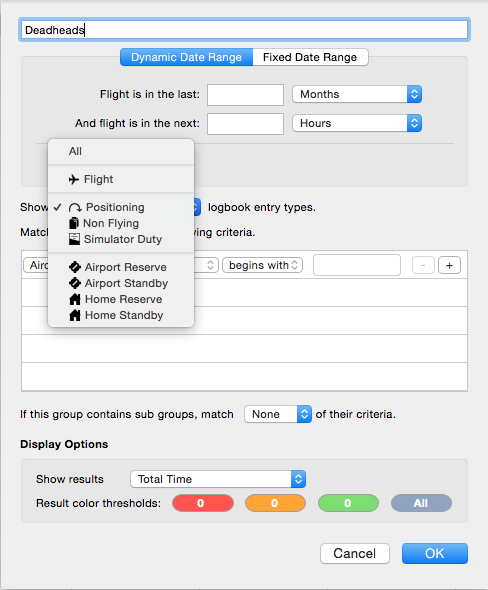Select the Flight airplane icon entry
This screenshot has width=488, height=590.
[74, 179]
